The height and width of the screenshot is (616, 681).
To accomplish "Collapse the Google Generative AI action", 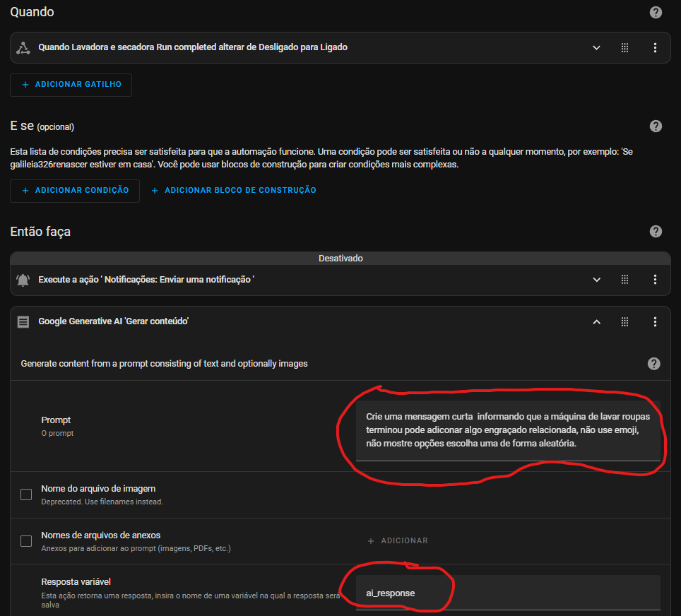I will [x=596, y=322].
